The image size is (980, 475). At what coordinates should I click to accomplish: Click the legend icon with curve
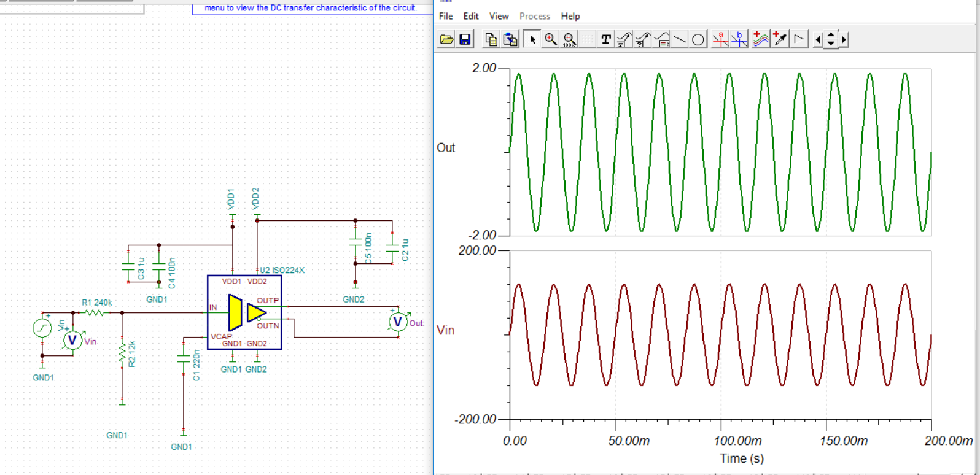click(x=661, y=39)
